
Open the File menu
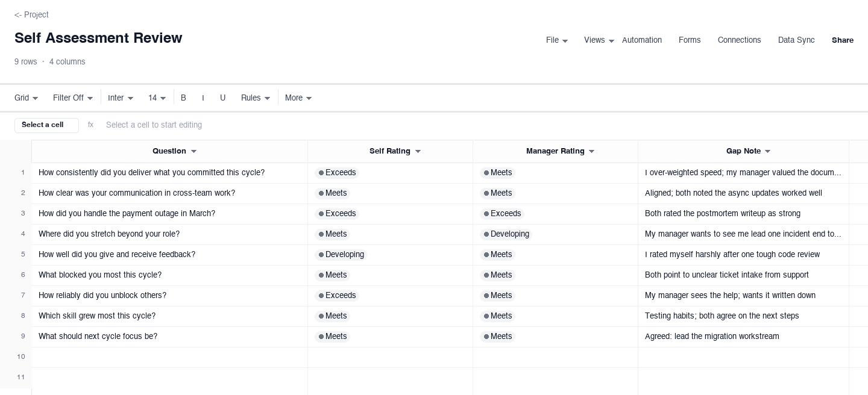point(557,40)
